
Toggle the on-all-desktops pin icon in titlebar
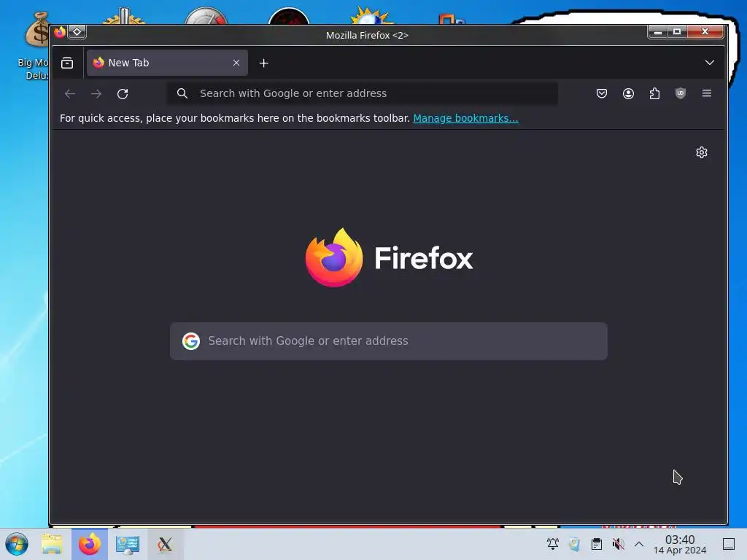coord(77,32)
